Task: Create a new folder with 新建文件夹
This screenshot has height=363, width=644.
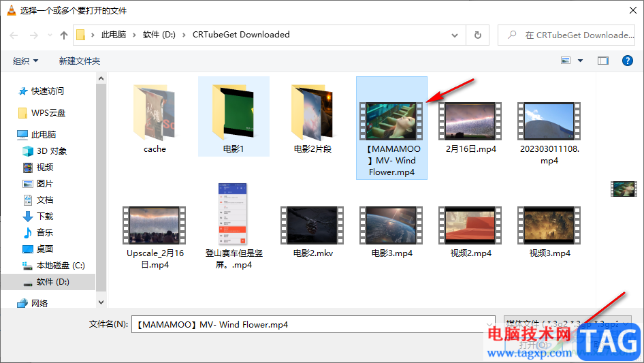Action: tap(79, 61)
